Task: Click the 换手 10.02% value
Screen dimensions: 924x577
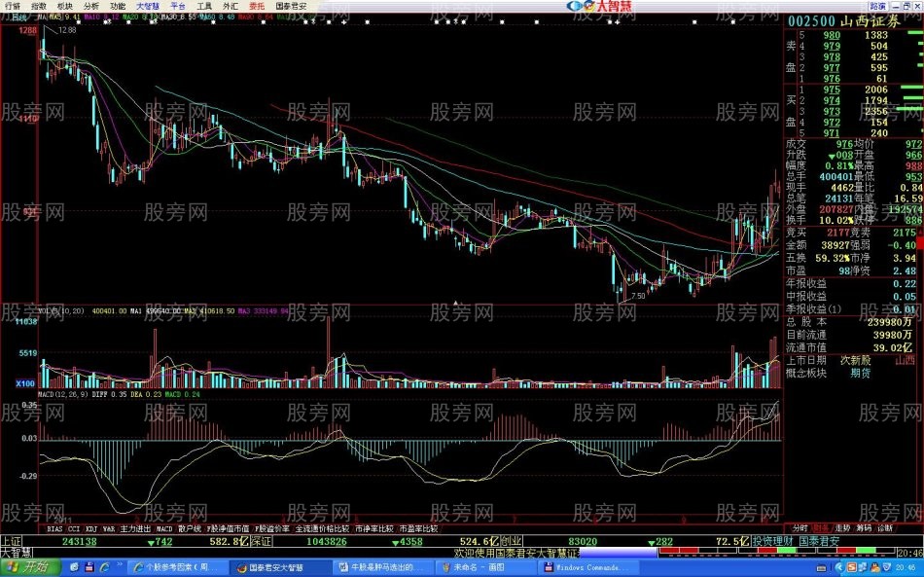Action: pos(836,221)
